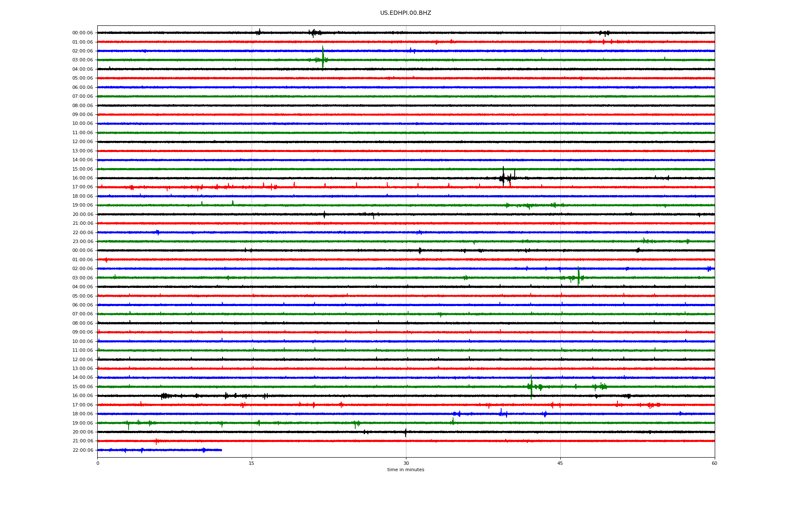The width and height of the screenshot is (812, 508).
Task: Select the x-axis tick label 30
Action: 406,463
